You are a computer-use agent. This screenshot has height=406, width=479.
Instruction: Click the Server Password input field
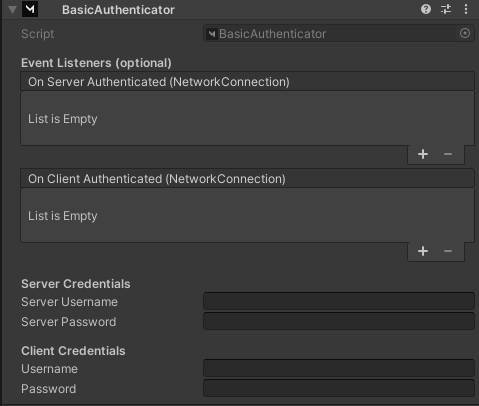(339, 321)
